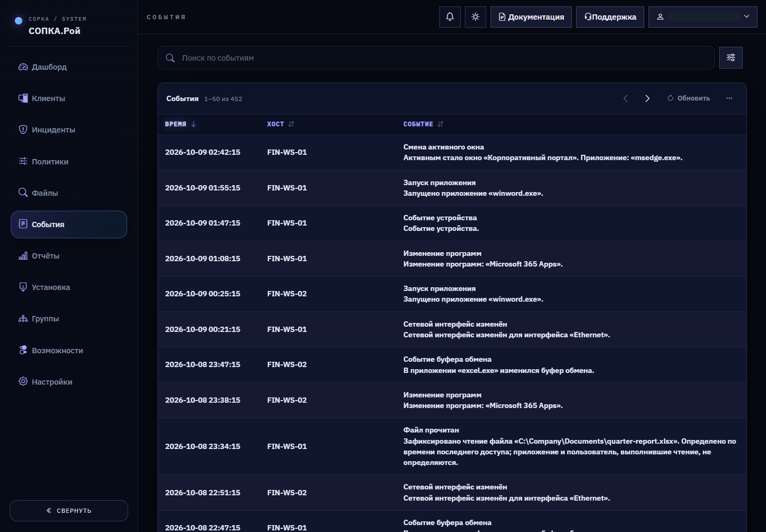Select the 01:08:15 Изменение программ event
Screen dimensions: 766x532
(x=452, y=259)
